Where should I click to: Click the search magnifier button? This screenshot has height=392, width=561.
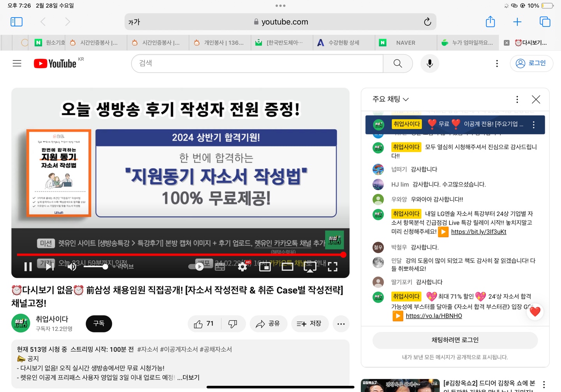[398, 63]
